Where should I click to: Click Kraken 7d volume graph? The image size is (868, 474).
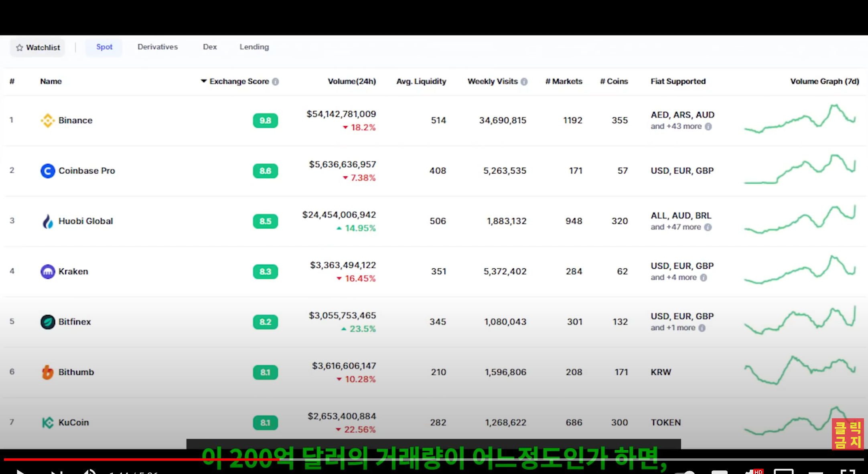pos(800,269)
